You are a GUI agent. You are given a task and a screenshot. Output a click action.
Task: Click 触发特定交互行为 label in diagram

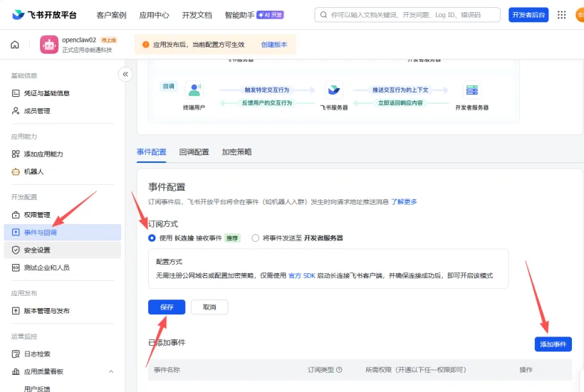266,90
